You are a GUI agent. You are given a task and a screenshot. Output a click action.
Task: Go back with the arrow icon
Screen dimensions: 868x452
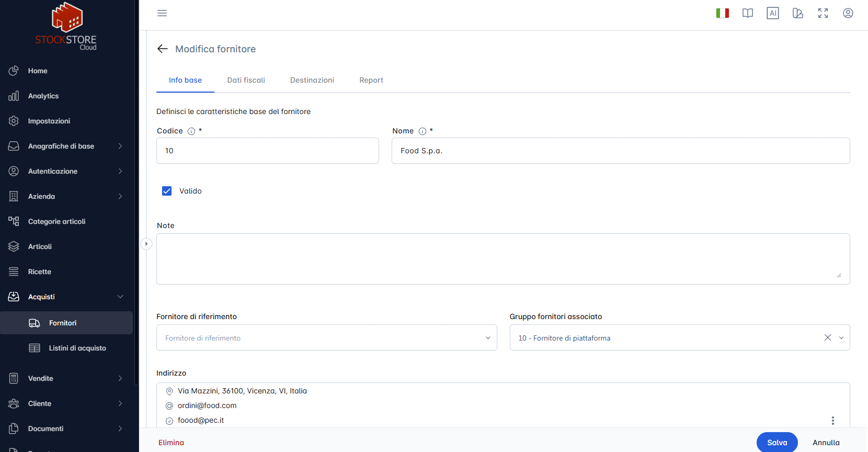pos(163,49)
